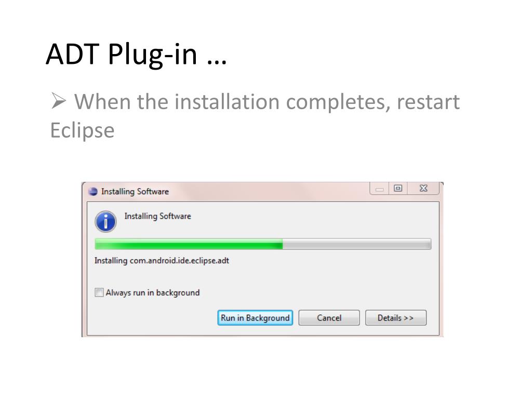Screen dimensions: 532x399
Task: Click the 'ADT Plug-in ...' slide title
Action: 137,54
